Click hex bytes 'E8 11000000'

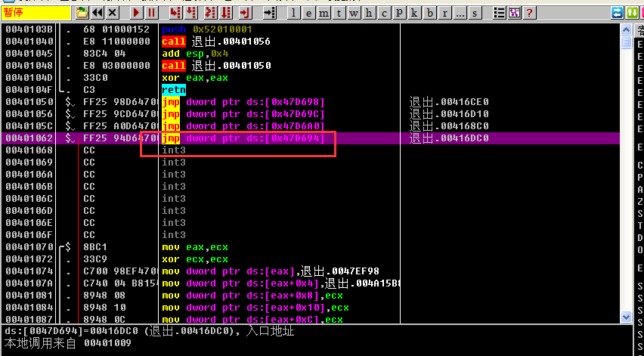coord(116,42)
